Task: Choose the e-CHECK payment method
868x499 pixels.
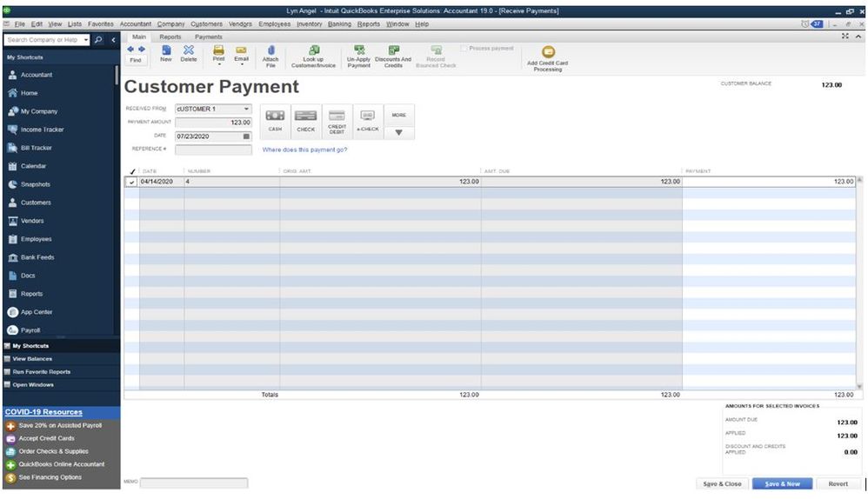Action: 368,121
